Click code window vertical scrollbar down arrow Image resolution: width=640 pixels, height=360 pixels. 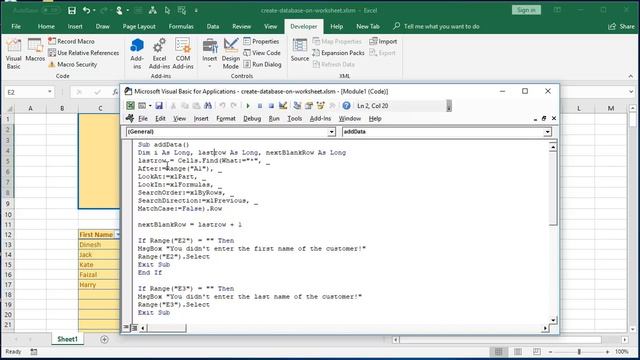(x=553, y=320)
